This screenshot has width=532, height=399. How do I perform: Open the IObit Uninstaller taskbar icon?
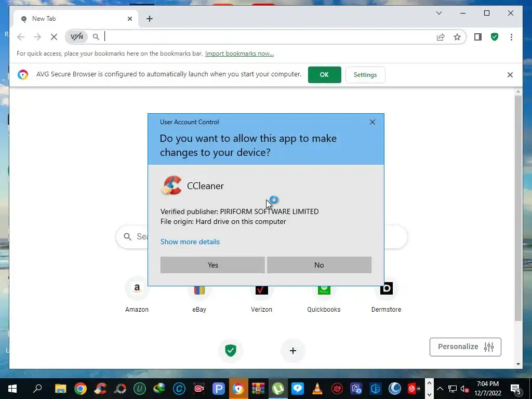click(x=139, y=389)
